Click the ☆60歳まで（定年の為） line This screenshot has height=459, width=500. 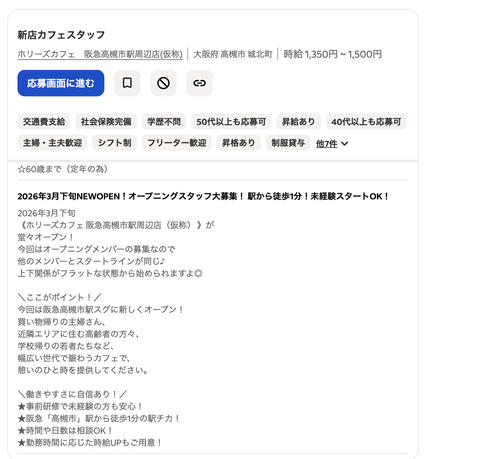(63, 169)
